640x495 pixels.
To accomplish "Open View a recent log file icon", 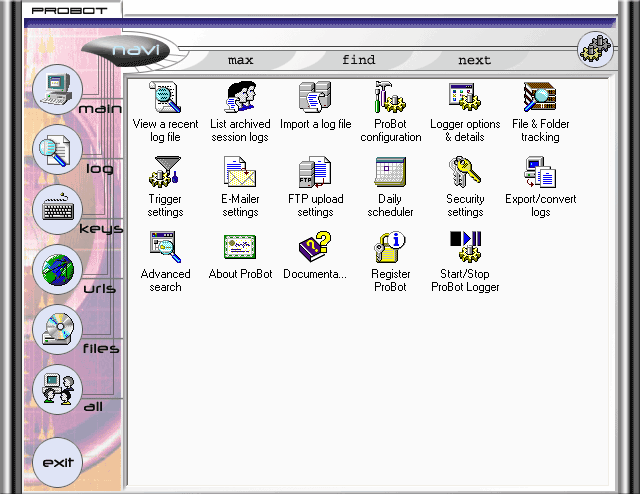I will pyautogui.click(x=165, y=97).
